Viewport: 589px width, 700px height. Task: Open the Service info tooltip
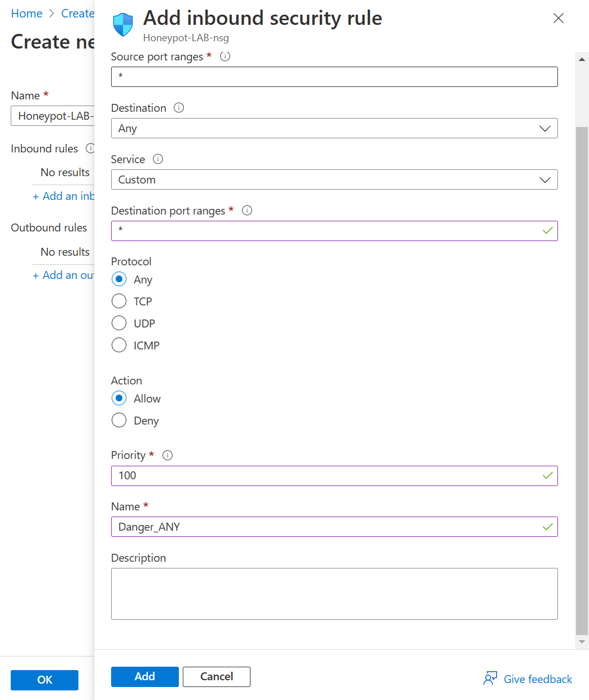[x=157, y=159]
